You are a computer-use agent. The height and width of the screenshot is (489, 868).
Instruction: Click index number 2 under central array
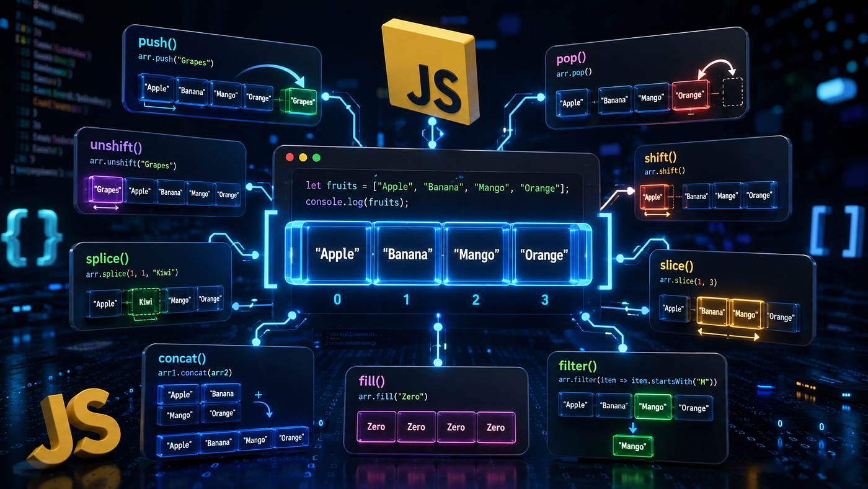tap(476, 300)
